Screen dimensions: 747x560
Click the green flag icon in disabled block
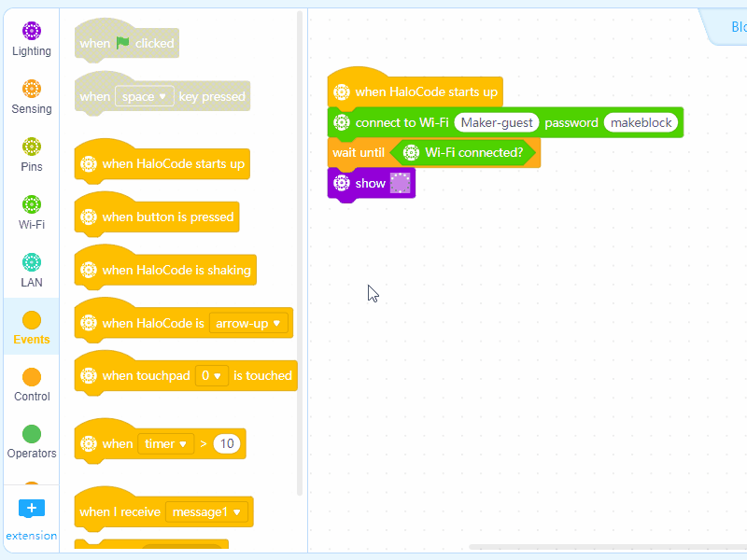(x=123, y=43)
